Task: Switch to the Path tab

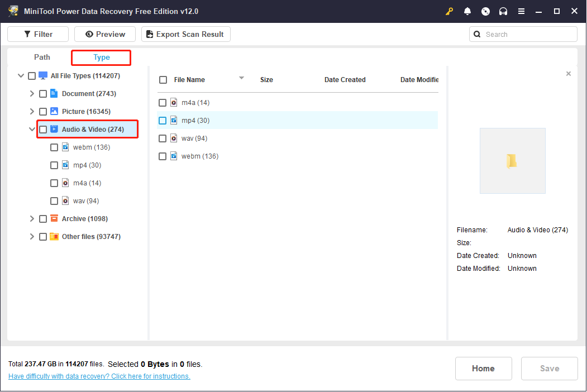Action: (42, 57)
